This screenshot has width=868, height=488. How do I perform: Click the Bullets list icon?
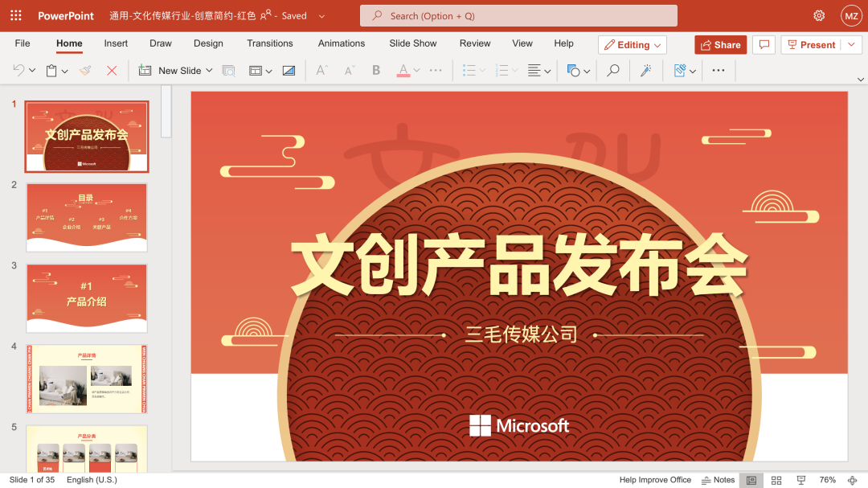[x=469, y=71]
